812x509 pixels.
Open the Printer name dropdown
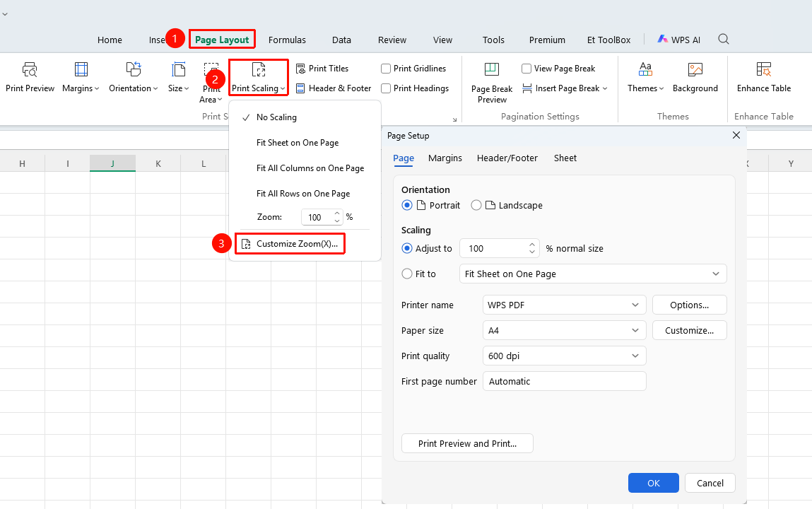point(564,305)
